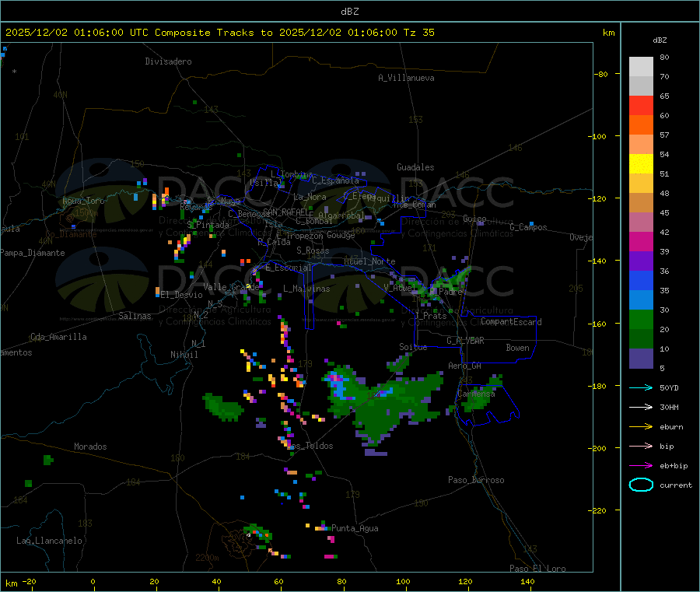Click the -140 km vertical axis tick label
This screenshot has width=700, height=592.
click(599, 261)
